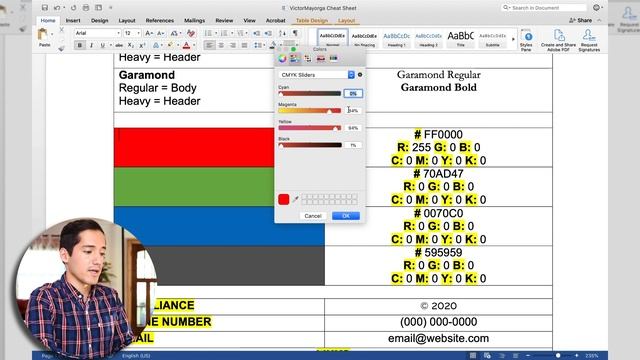Viewport: 640px width, 360px height.
Task: Click the Cut scissors icon
Action: pyautogui.click(x=62, y=30)
